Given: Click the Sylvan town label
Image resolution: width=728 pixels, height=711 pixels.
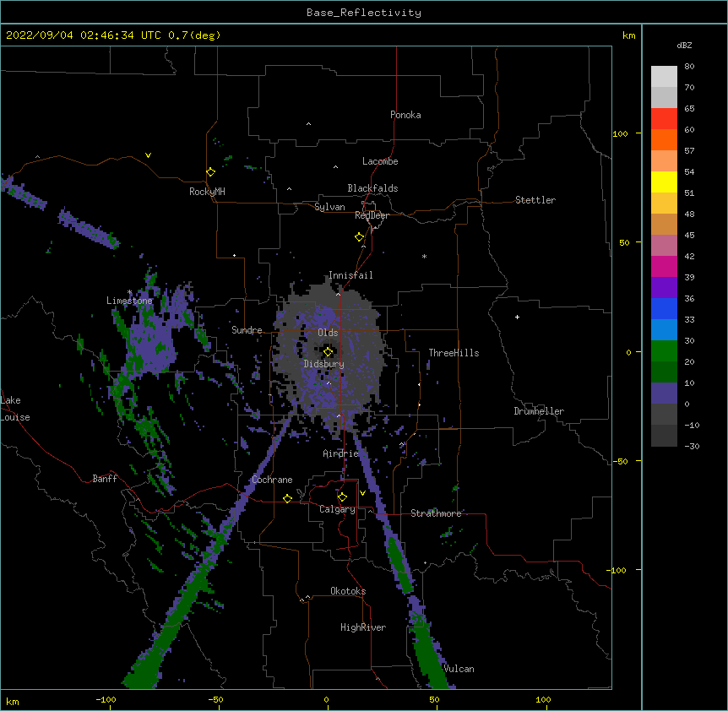Looking at the screenshot, I should tap(329, 207).
